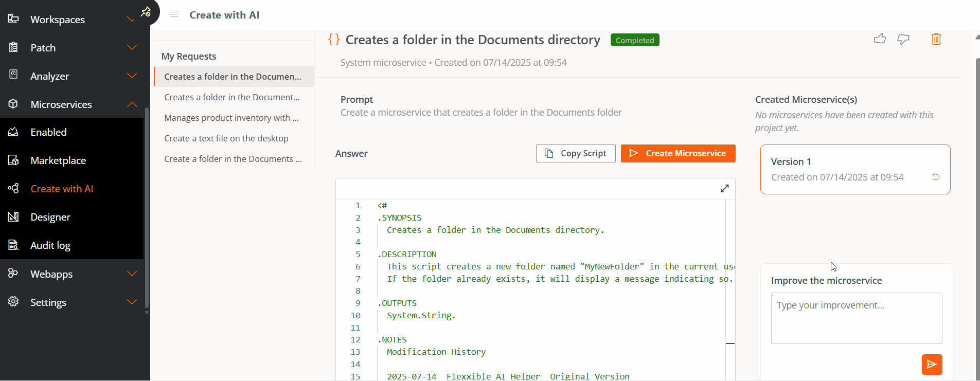Screen dimensions: 980x381
Task: Expand the Analyzer menu chevron
Action: (x=132, y=76)
